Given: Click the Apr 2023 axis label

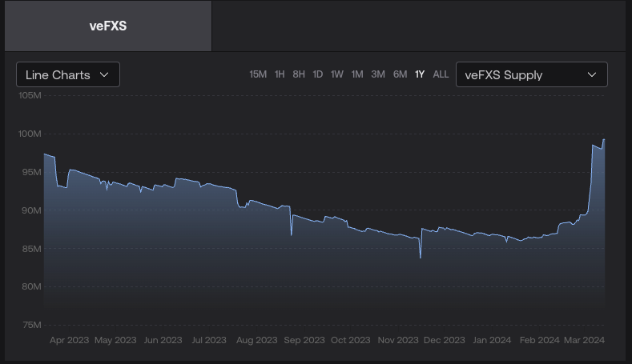Looking at the screenshot, I should [x=70, y=340].
